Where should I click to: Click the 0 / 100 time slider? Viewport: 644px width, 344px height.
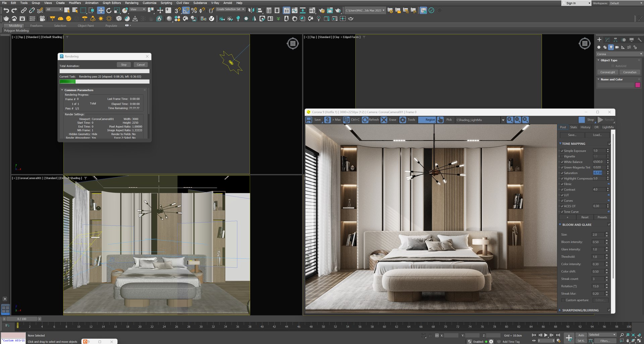pos(22,319)
